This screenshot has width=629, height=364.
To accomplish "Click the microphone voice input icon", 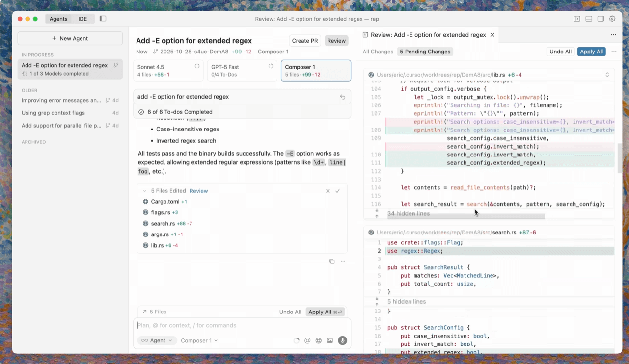I will 342,340.
